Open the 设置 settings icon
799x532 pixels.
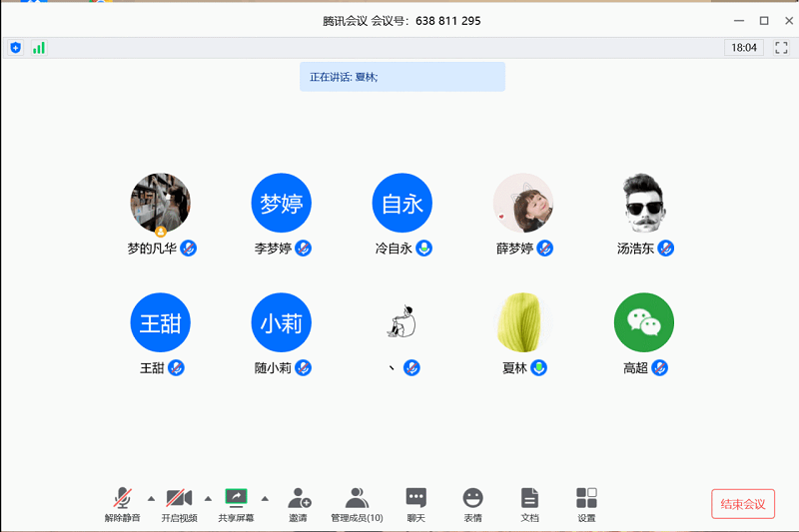pos(586,504)
